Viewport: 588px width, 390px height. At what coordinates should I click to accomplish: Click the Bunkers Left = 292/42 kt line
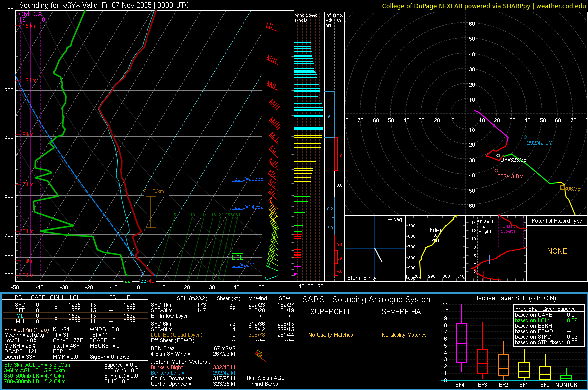[193, 373]
